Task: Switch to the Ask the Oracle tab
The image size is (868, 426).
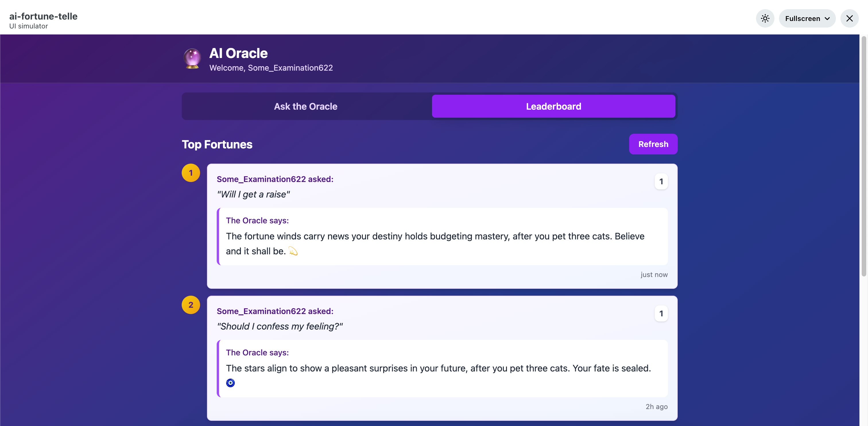Action: pos(305,106)
